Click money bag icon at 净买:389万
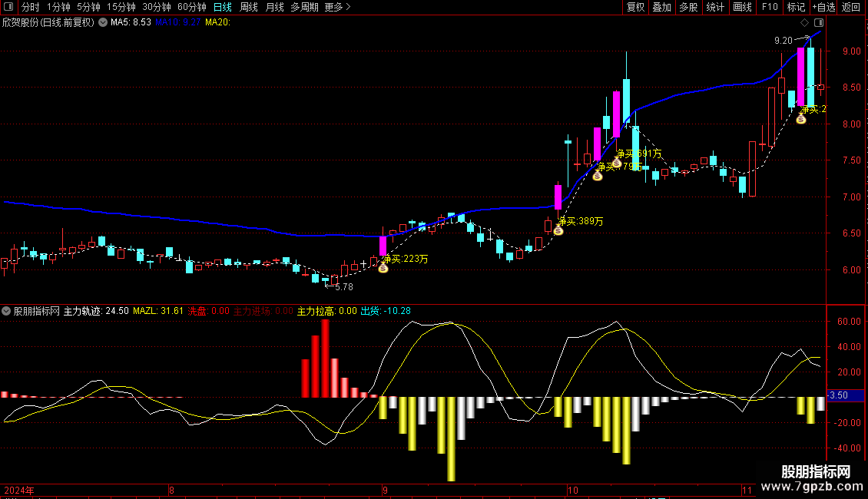868x499 pixels. pyautogui.click(x=558, y=230)
